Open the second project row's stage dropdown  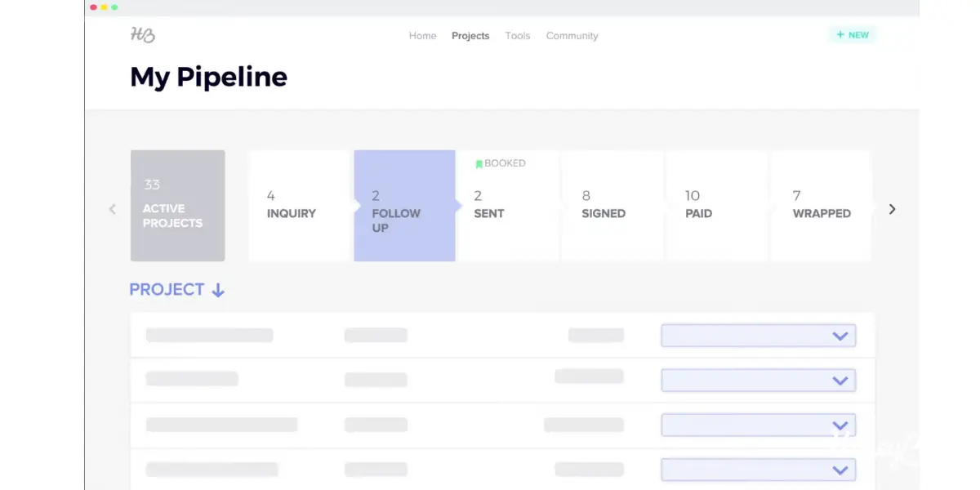click(759, 381)
